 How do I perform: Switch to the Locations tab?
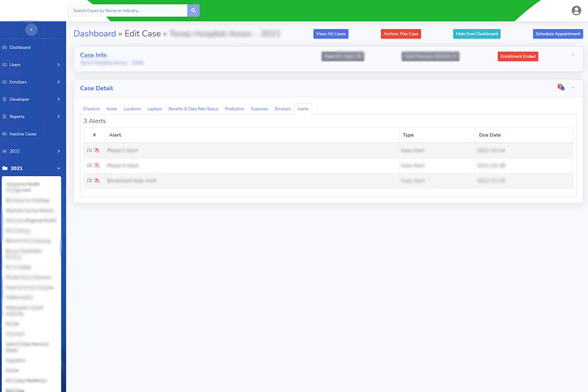[x=132, y=109]
